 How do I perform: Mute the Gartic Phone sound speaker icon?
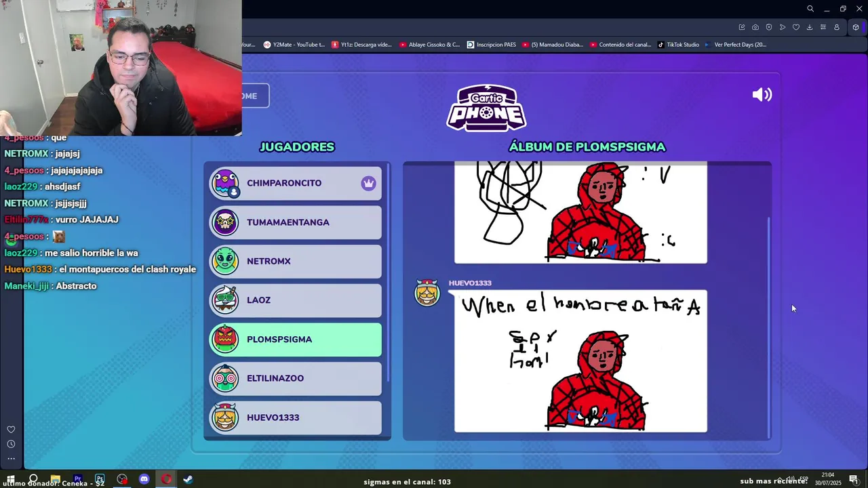tap(762, 95)
